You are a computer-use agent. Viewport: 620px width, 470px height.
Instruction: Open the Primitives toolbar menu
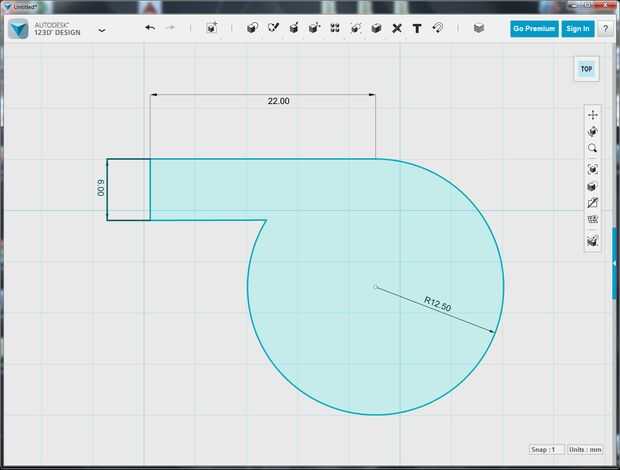click(252, 28)
